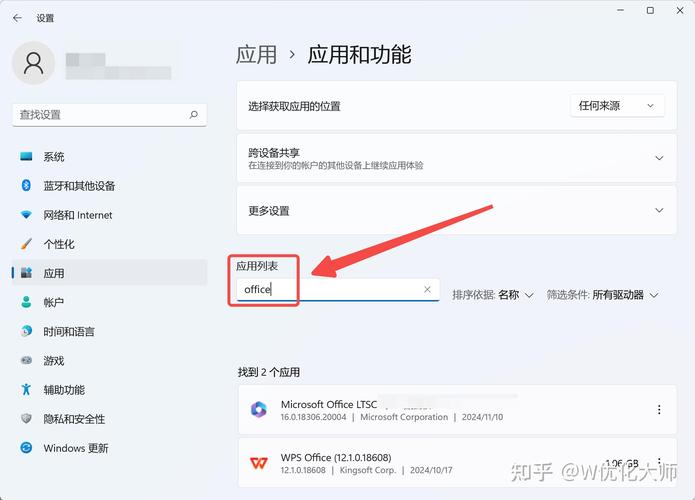This screenshot has height=500, width=695.
Task: Click the Microsoft Office LTSC app icon
Action: (x=258, y=410)
